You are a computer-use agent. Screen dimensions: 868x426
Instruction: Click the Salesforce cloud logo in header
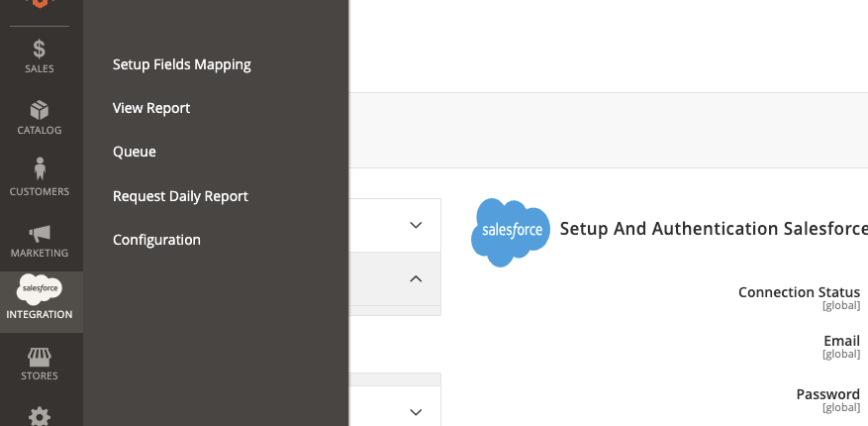click(x=511, y=232)
